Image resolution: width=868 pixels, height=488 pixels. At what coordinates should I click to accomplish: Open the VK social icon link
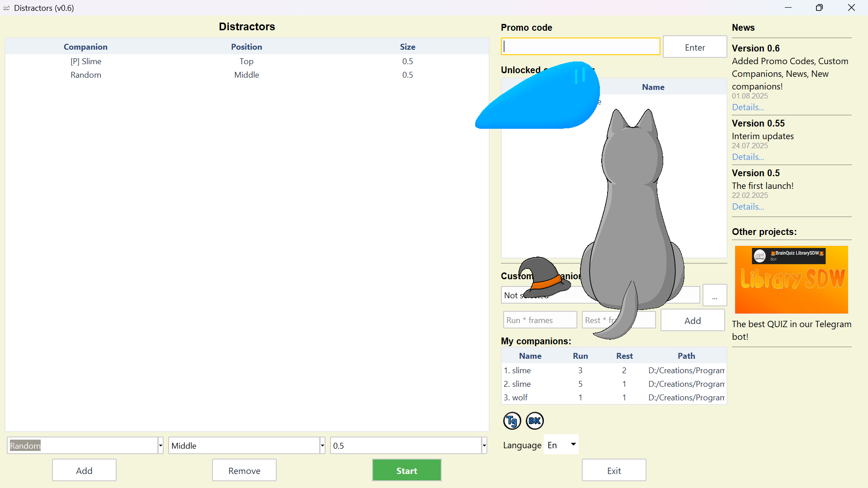tap(535, 421)
